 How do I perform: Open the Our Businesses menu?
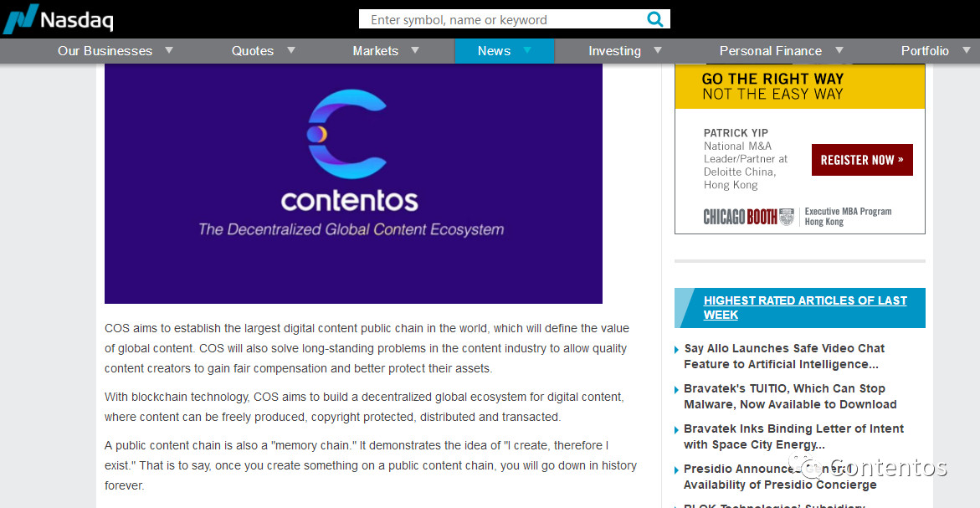coord(105,50)
